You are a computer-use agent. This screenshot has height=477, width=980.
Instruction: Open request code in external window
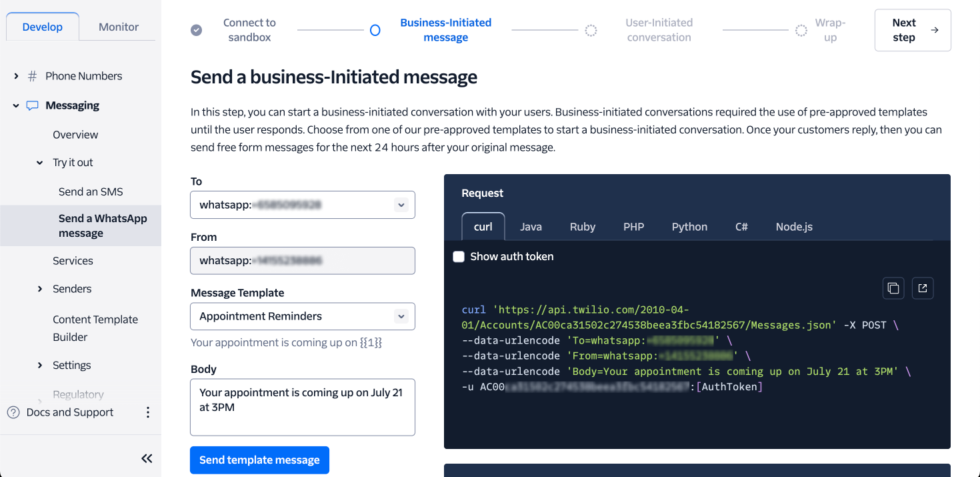point(923,288)
